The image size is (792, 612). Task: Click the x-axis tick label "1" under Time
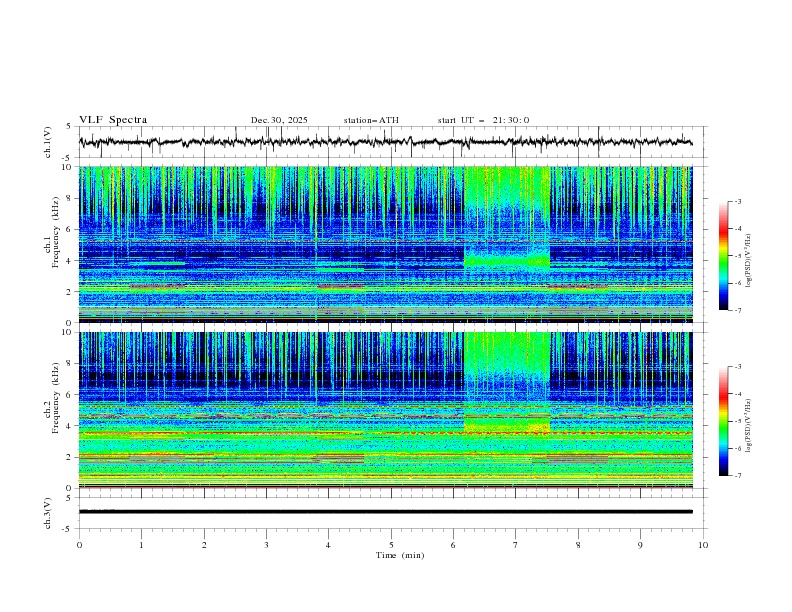pyautogui.click(x=141, y=545)
